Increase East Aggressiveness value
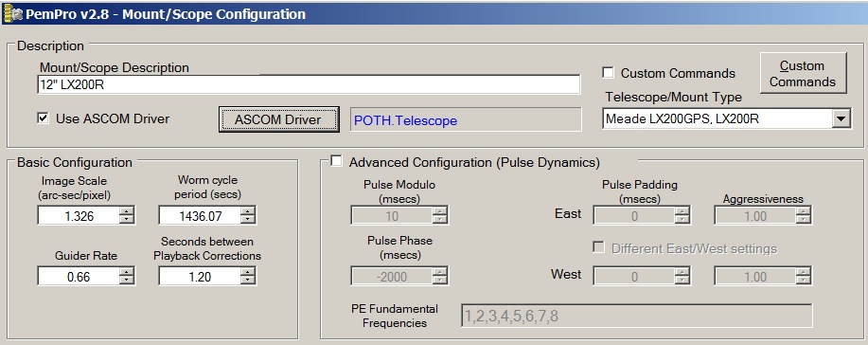 [804, 210]
